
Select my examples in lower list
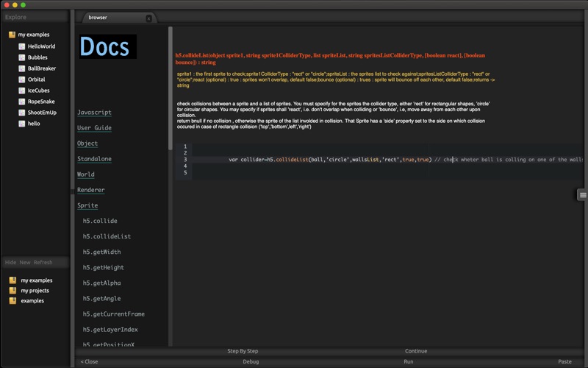tap(36, 280)
